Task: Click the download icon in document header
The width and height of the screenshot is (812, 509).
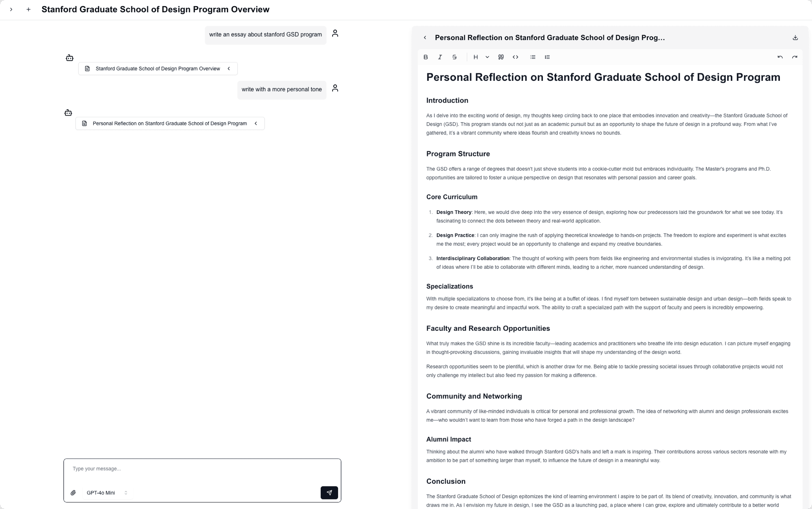Action: tap(796, 37)
